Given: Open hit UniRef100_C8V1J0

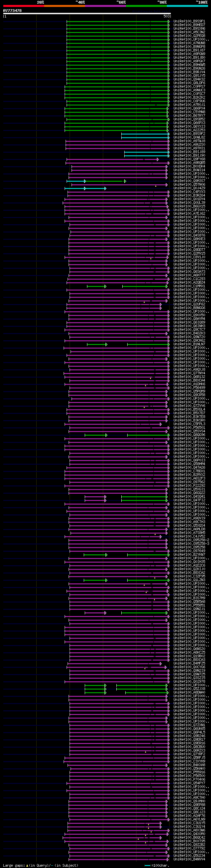Looking at the screenshot, I should 189,258.
